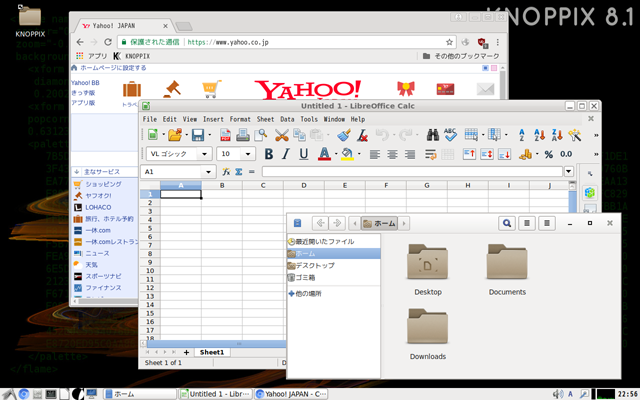
Task: Open the dropdown next to the Save icon
Action: (x=210, y=135)
